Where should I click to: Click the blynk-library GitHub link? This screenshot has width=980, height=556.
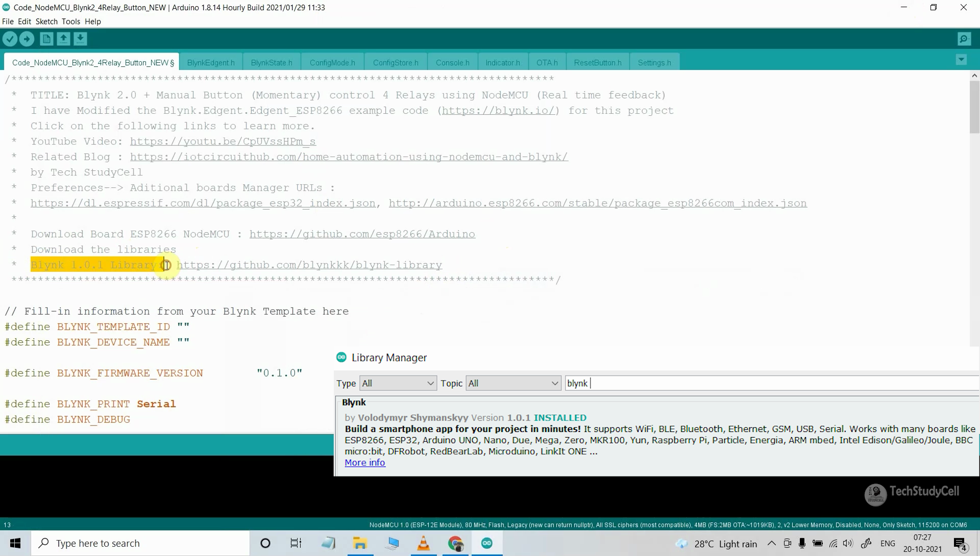coord(309,265)
